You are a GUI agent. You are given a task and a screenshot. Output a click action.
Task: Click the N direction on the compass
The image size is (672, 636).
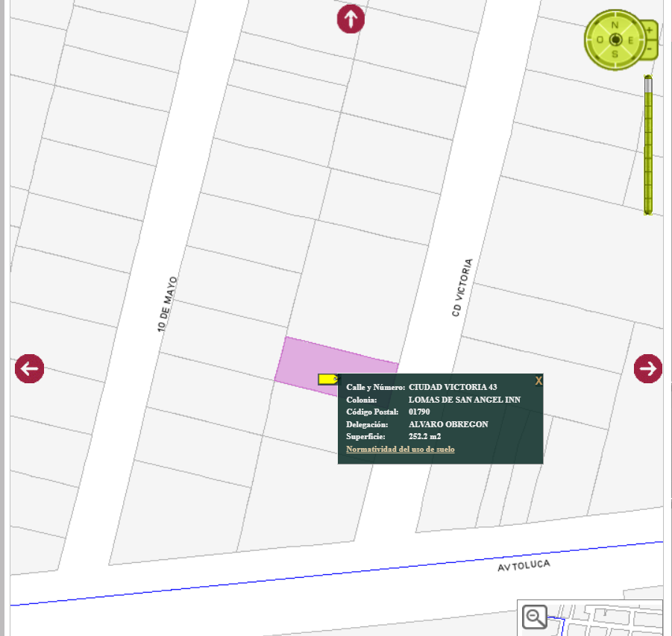tap(615, 25)
